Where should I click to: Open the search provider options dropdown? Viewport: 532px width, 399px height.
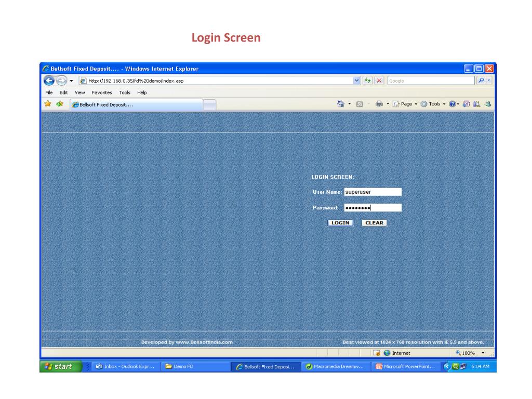tap(489, 81)
